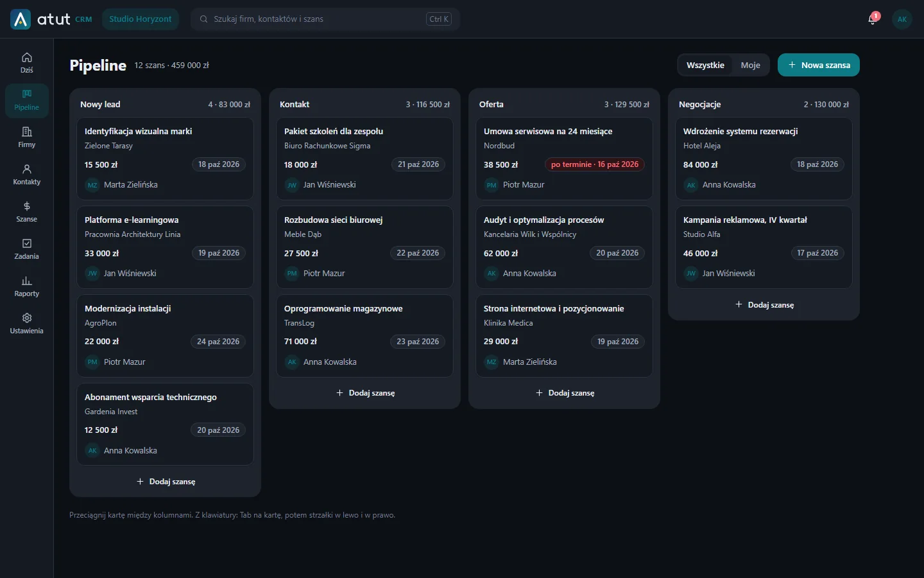Image resolution: width=924 pixels, height=578 pixels.
Task: Open Rozbudowa sieci biurowej card title
Action: click(x=333, y=220)
